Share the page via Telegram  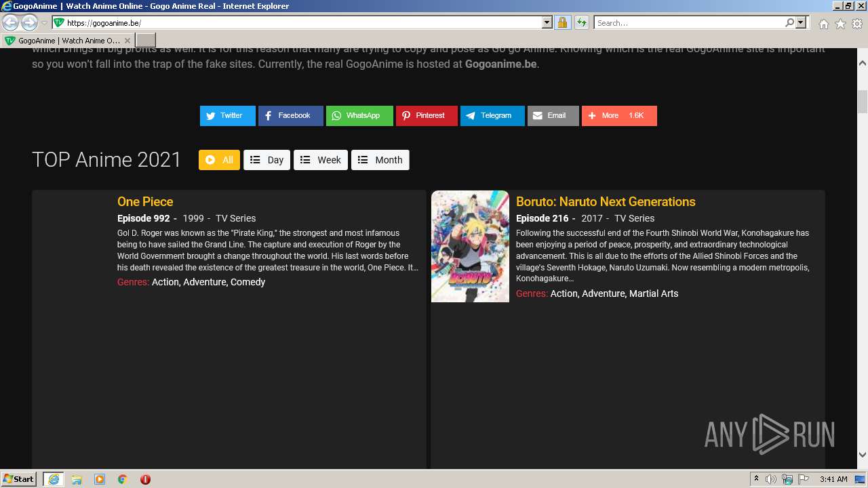[492, 116]
